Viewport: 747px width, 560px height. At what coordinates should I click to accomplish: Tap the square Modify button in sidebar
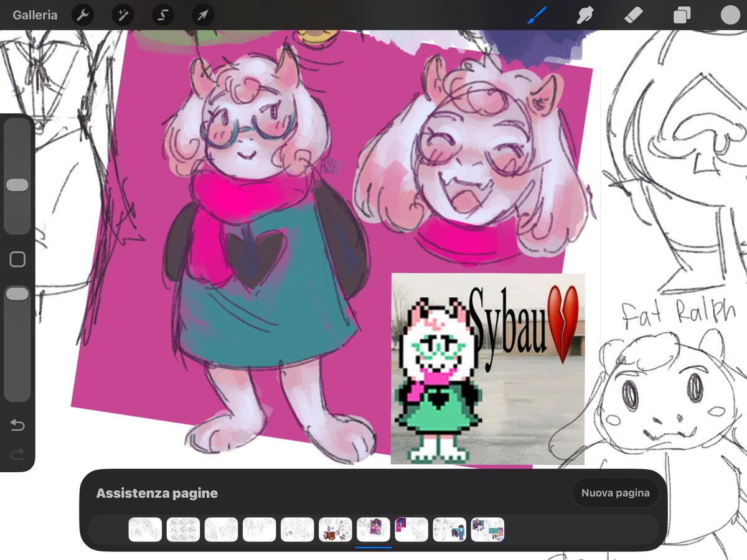pos(17,259)
